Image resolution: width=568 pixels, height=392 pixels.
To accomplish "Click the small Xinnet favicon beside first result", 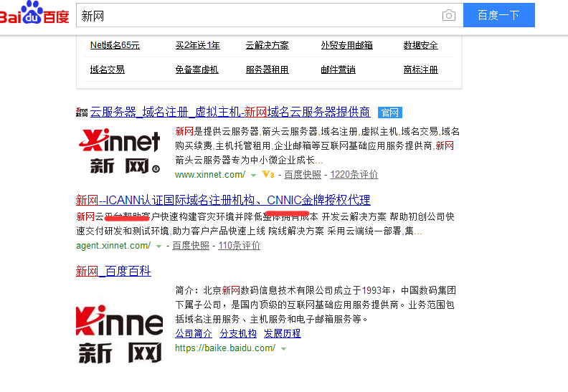I will (x=82, y=113).
